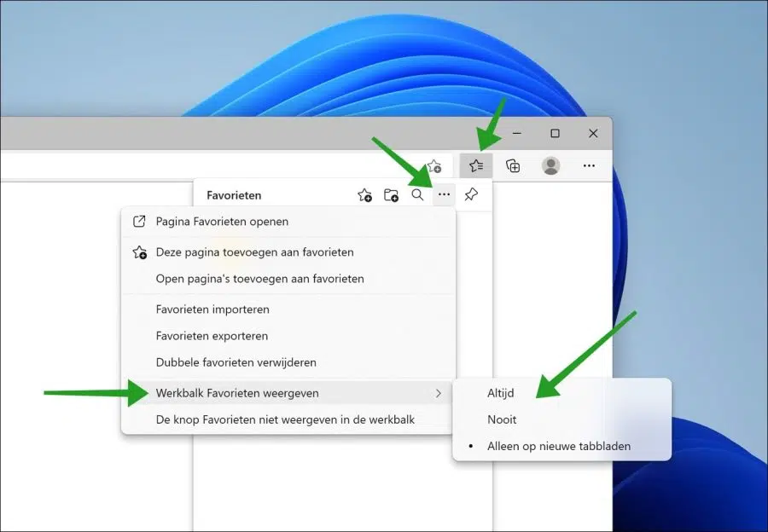
Task: Select De knop Favorieten niet weergeven in de werkbalk
Action: click(288, 420)
